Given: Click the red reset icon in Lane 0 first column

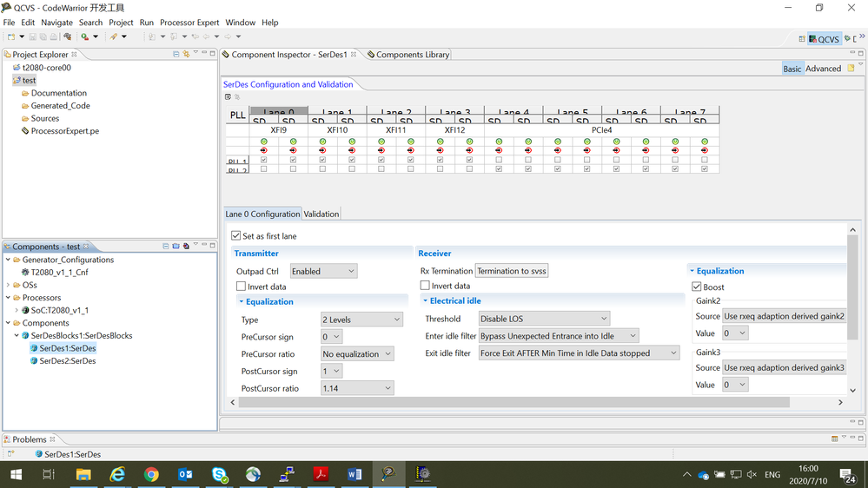Looking at the screenshot, I should coord(264,150).
